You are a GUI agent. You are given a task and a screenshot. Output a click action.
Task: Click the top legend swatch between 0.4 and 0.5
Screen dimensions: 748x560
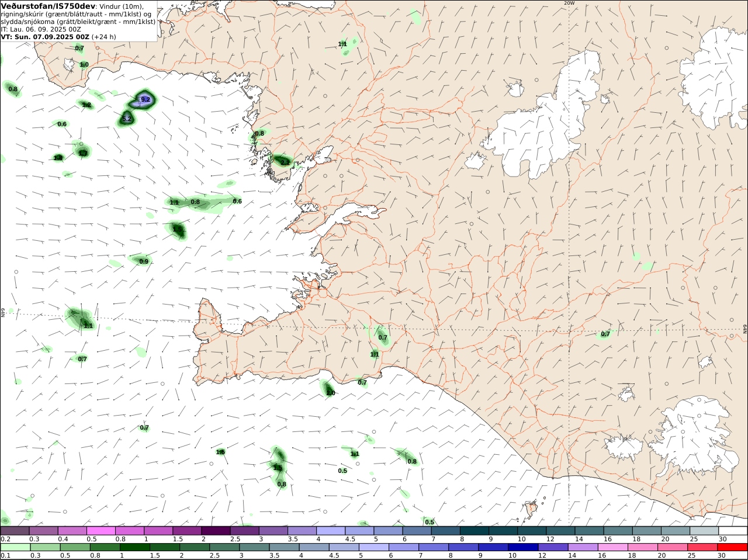[x=72, y=531]
